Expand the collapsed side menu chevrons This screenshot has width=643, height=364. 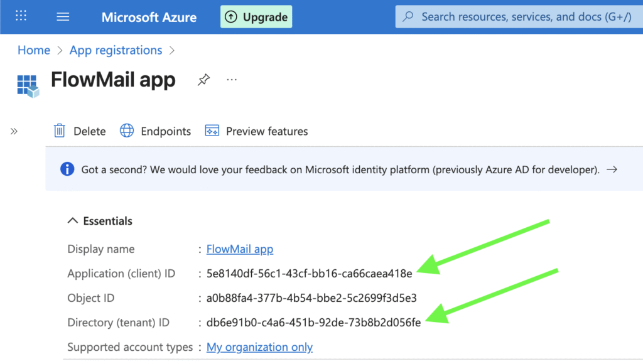click(x=14, y=132)
